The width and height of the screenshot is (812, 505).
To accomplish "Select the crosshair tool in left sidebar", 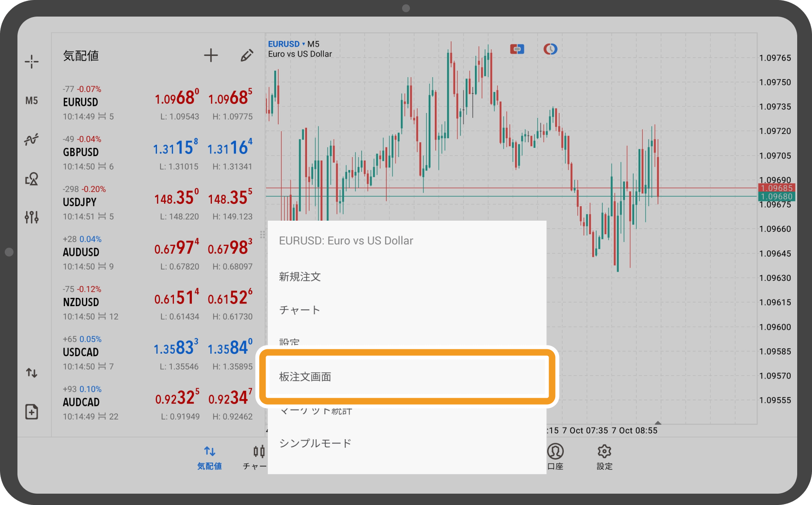I will pos(31,61).
